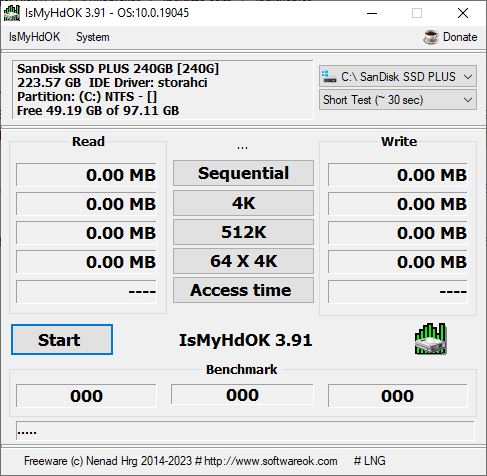
Task: Click the Freeware (c) Nenad Hrg copyright text
Action: point(108,461)
